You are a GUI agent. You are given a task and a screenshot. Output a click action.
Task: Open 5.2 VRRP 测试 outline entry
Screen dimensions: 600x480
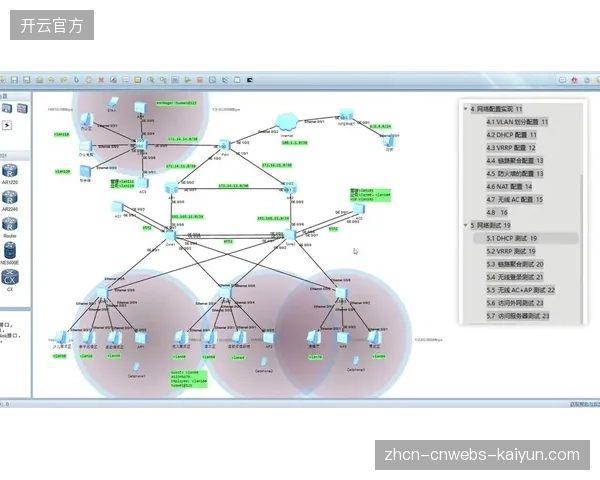(511, 251)
